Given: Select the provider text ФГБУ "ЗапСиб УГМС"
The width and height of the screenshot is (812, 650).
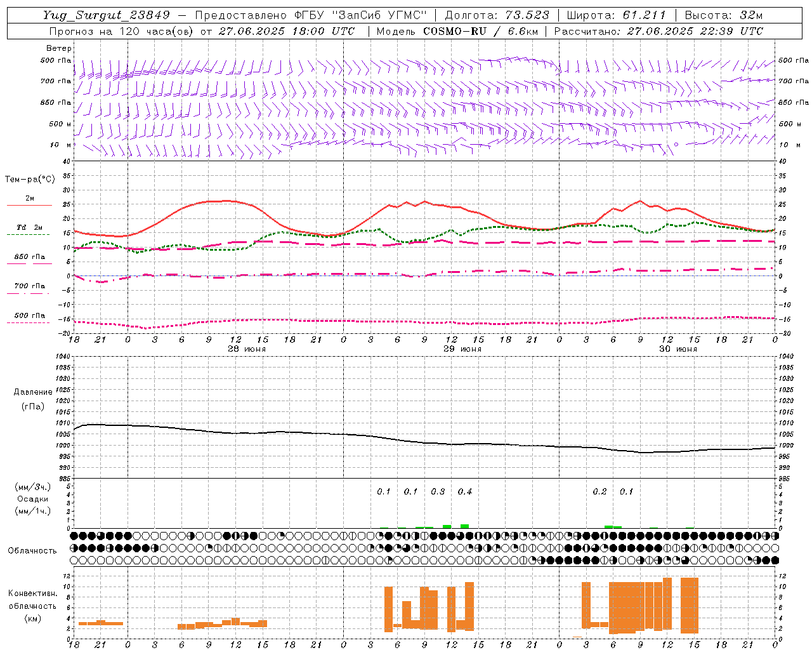Looking at the screenshot, I should [x=361, y=15].
